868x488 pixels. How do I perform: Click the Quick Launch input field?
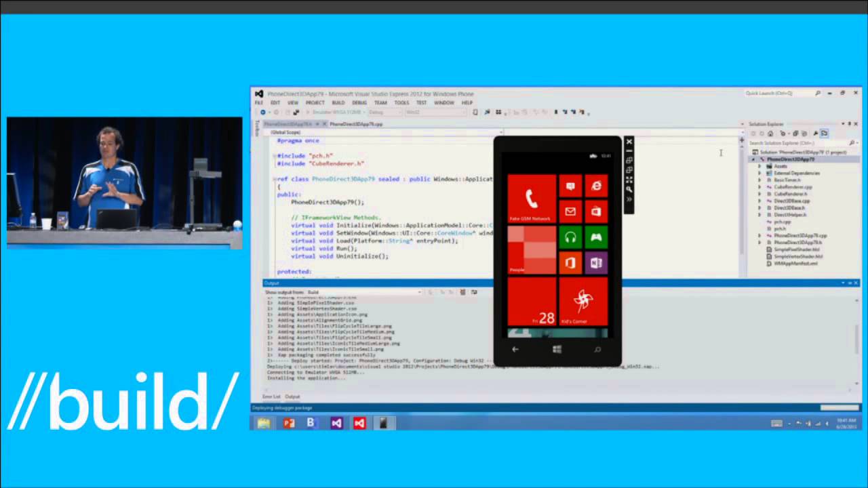pos(778,94)
